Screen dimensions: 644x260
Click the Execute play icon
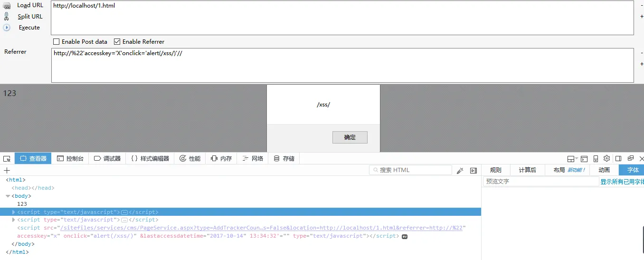7,28
